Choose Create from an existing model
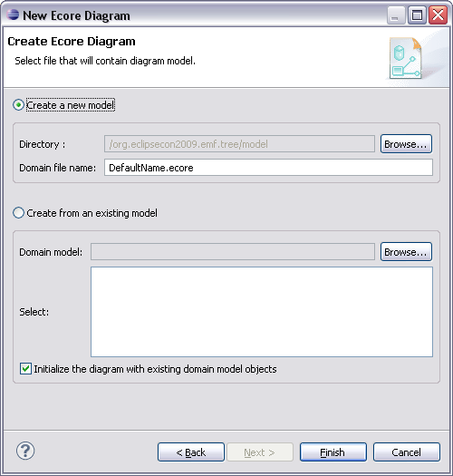Screen dimensions: 453x476 point(18,213)
